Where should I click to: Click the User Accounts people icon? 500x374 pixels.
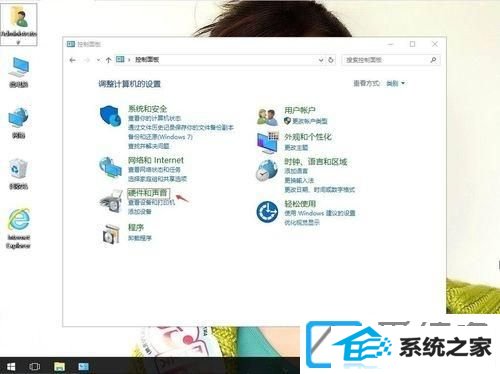[267, 116]
